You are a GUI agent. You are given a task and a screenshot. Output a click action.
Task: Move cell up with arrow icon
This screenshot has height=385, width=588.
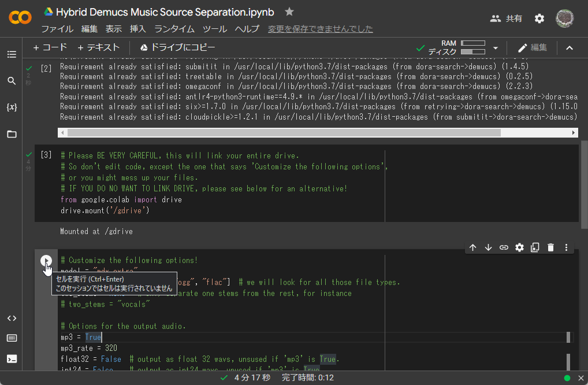tap(472, 247)
